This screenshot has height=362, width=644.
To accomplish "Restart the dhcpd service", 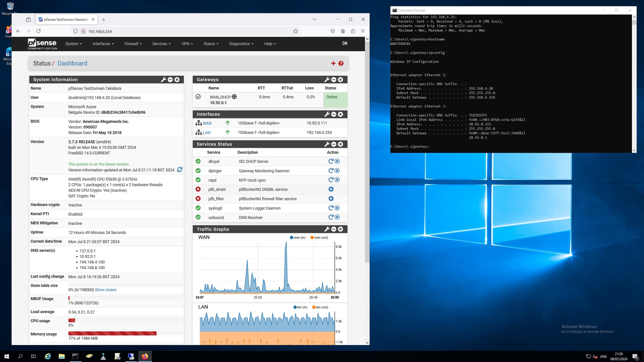I will click(331, 161).
